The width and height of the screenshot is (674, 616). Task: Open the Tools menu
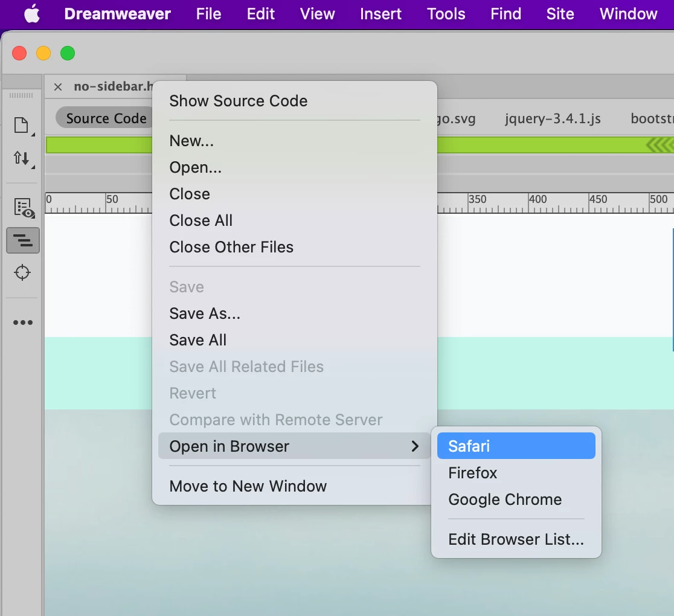446,14
